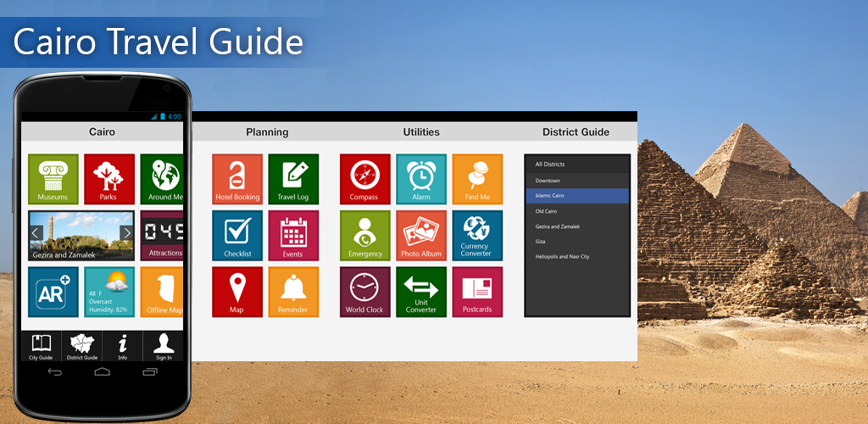Screen dimensions: 868x424
Task: Select Gezira and Zamalek in district list
Action: [576, 227]
